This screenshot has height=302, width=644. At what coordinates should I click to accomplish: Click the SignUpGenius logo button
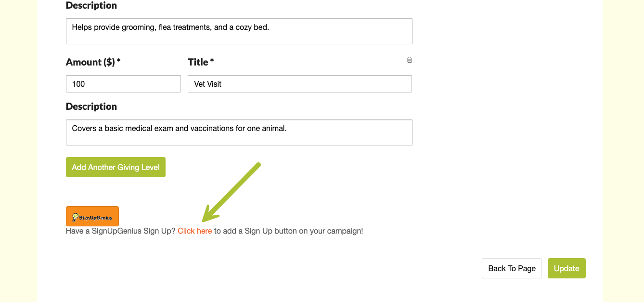tap(92, 216)
